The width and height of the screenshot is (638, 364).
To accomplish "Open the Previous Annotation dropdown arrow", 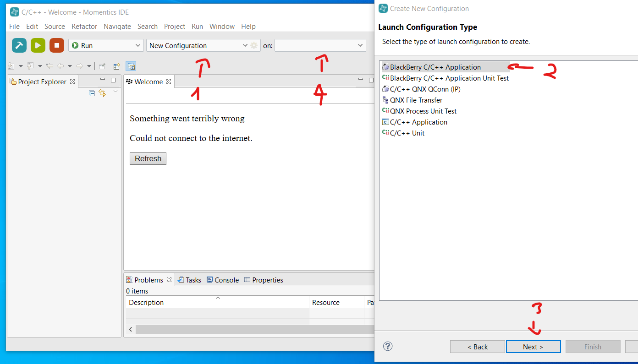I will coord(40,66).
